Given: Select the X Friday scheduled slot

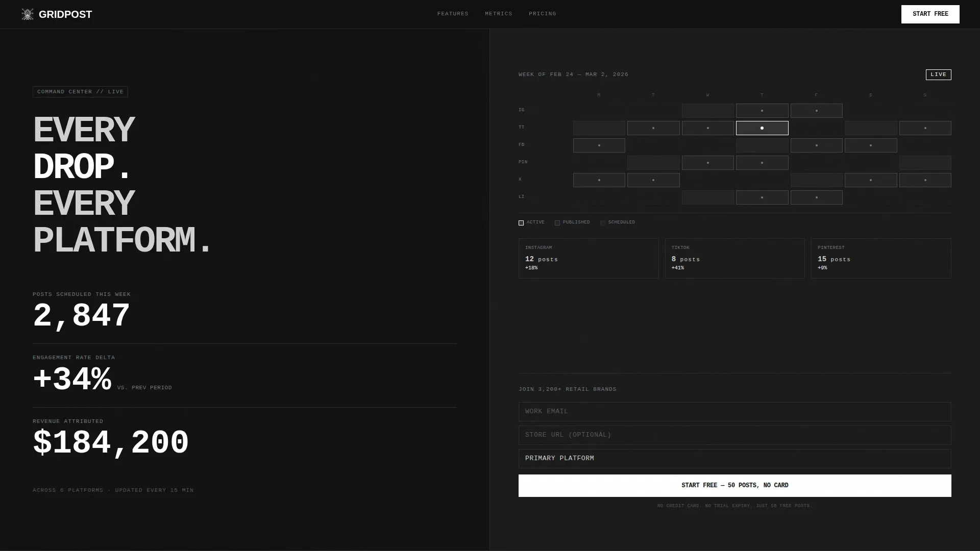Looking at the screenshot, I should tap(816, 180).
